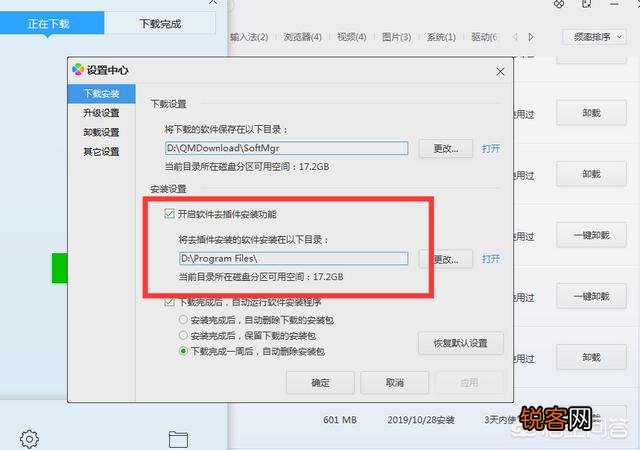
Task: Open the 频率排序 sort dropdown
Action: tap(594, 37)
